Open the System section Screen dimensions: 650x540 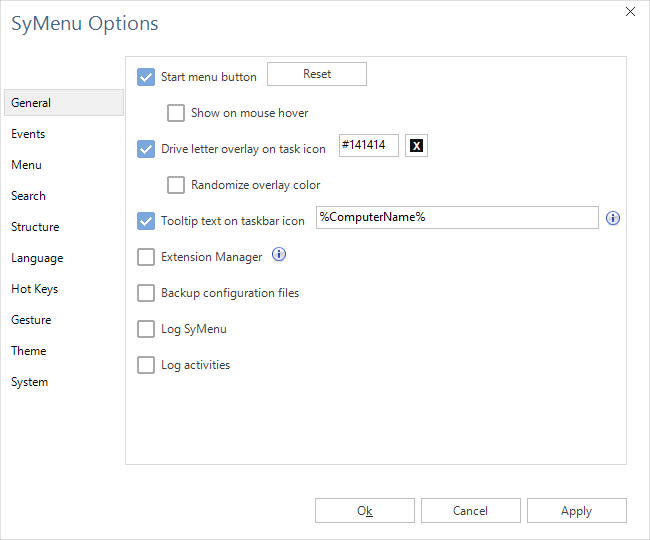[x=29, y=382]
